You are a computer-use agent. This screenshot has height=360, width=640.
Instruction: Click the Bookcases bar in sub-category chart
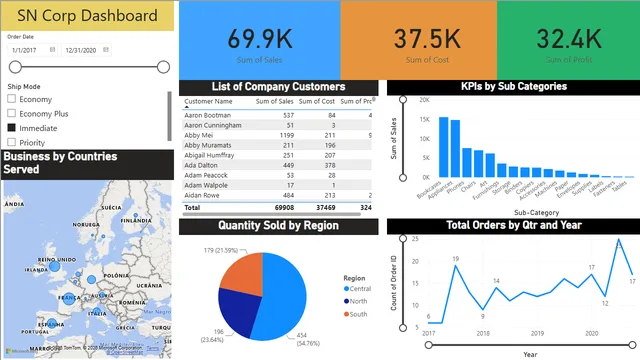[x=443, y=147]
